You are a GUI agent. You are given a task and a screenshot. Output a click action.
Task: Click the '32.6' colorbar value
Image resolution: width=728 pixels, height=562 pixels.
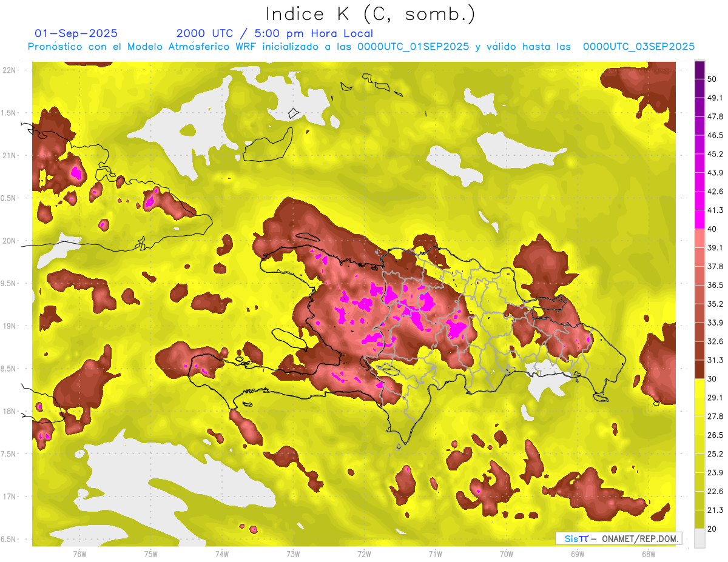715,341
